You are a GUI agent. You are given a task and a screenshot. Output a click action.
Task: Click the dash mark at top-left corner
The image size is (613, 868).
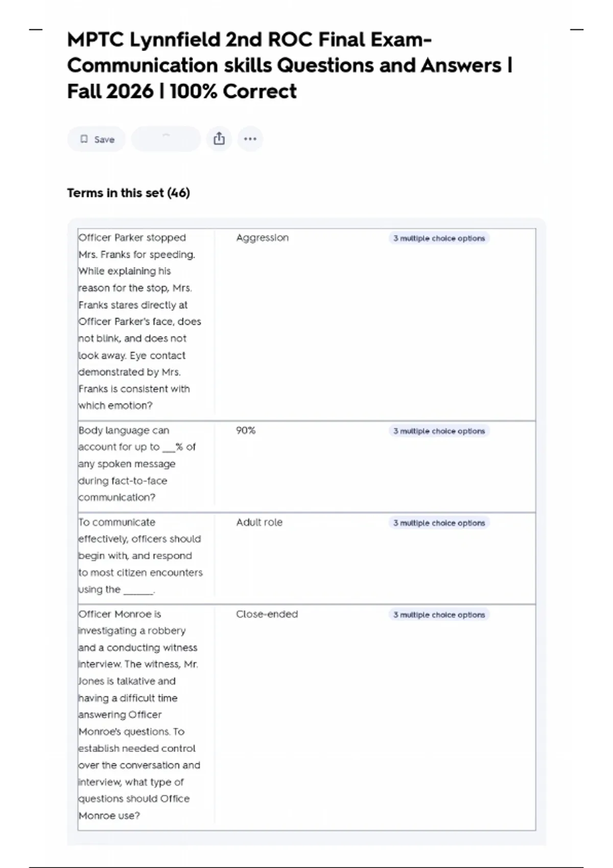coord(36,30)
